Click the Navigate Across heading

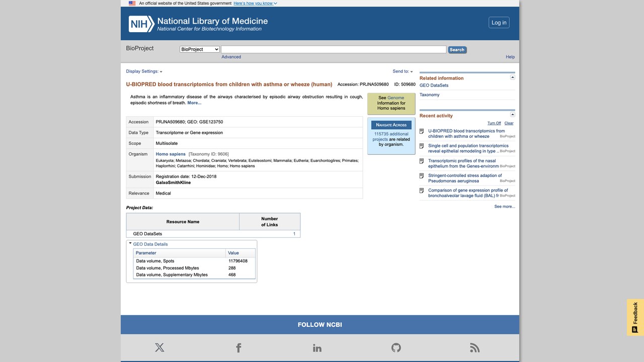point(391,125)
